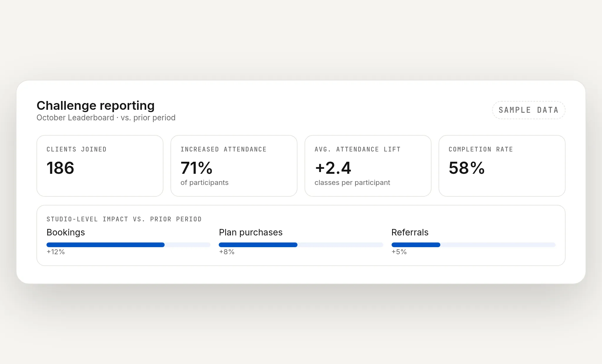Click the Plan purchases label
Viewport: 602px width, 364px height.
click(x=251, y=232)
